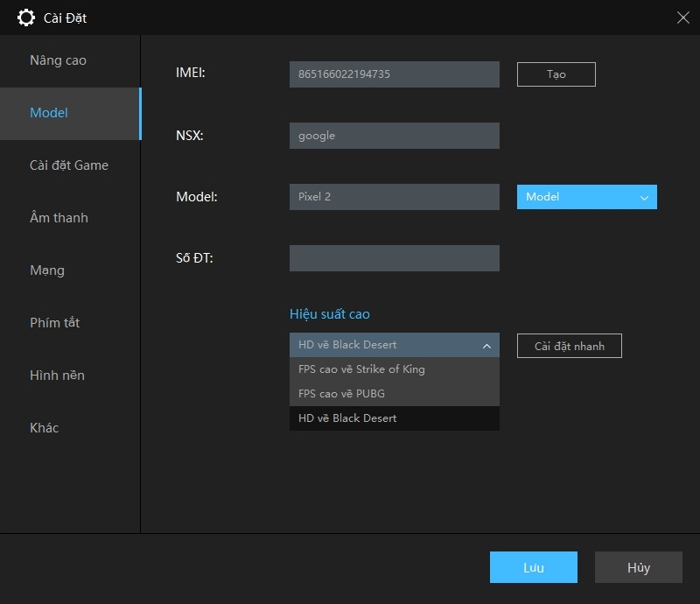Click the Model name text field
This screenshot has height=604, width=700.
click(394, 197)
